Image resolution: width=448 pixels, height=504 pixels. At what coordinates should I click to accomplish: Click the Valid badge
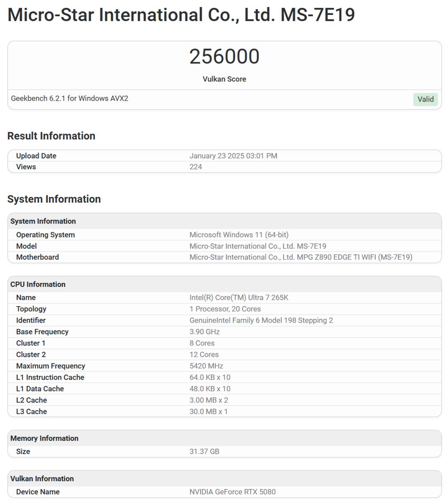[425, 99]
